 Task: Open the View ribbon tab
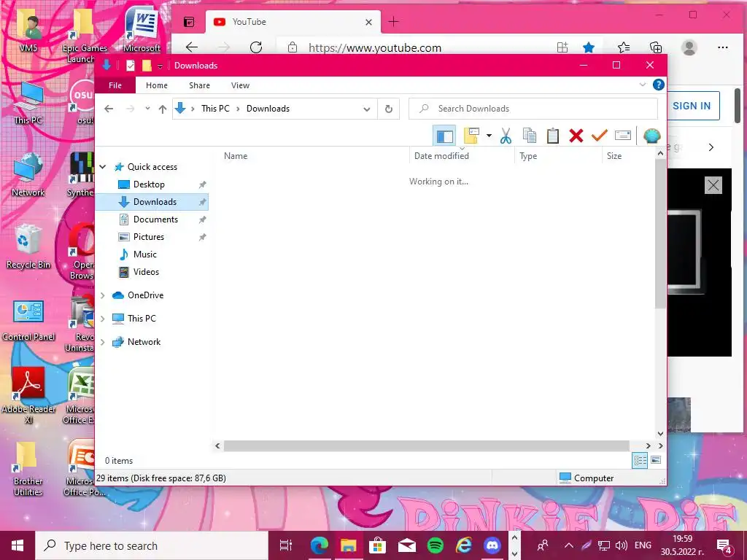240,85
